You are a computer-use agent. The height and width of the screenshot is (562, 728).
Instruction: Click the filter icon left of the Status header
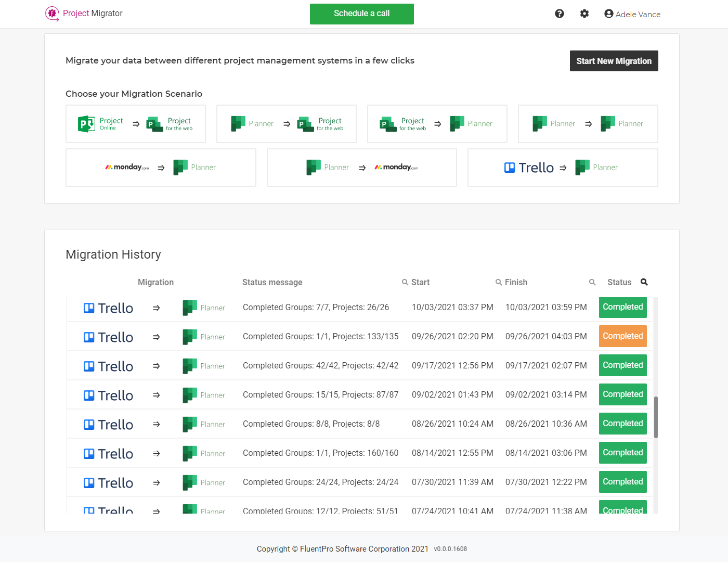pyautogui.click(x=592, y=282)
